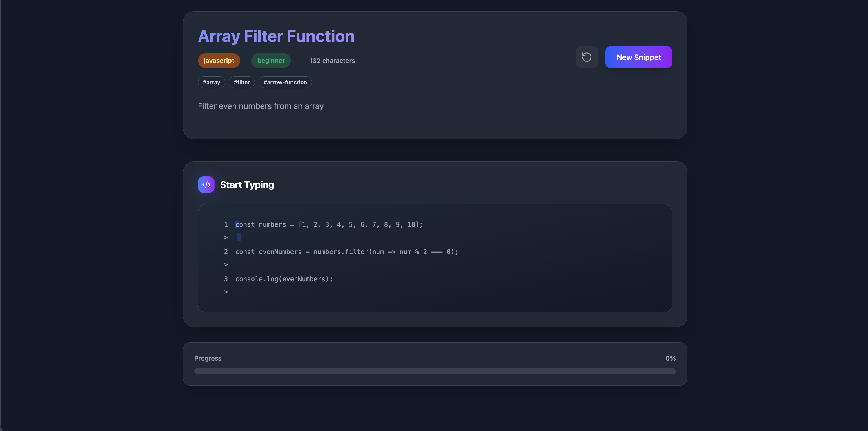The height and width of the screenshot is (431, 868).
Task: Click the console.log(evenNumbers) code line
Action: coord(284,279)
